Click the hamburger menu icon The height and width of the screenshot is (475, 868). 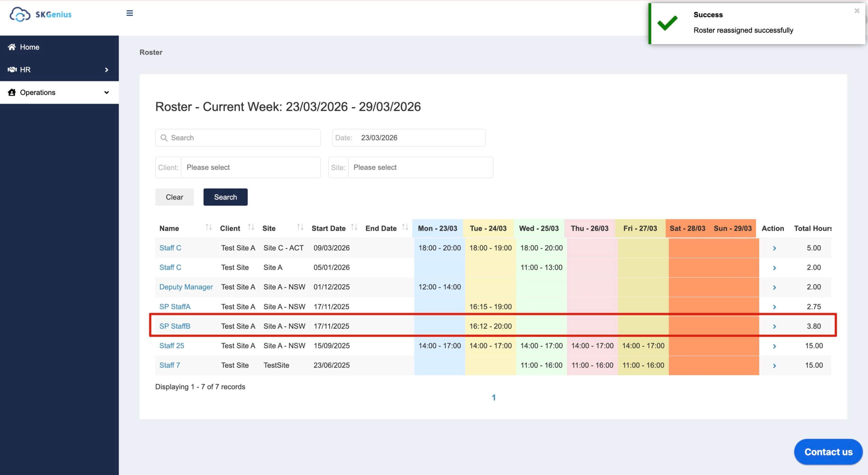pos(130,13)
